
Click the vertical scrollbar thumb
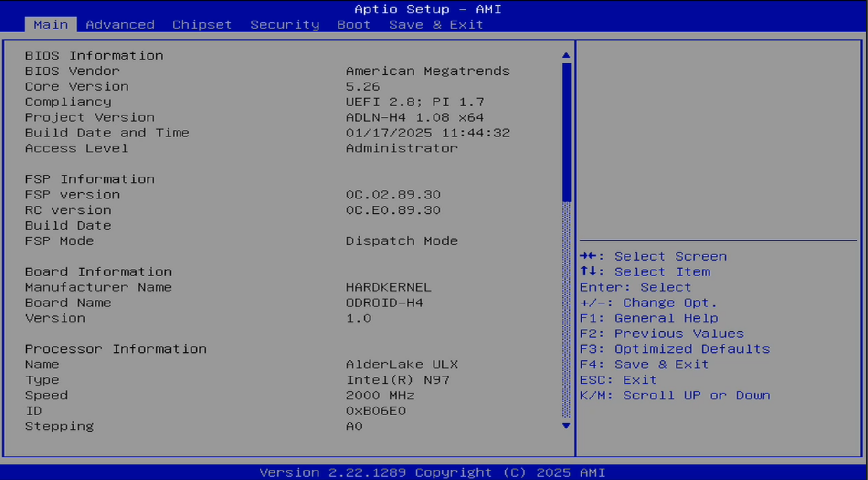coord(566,131)
